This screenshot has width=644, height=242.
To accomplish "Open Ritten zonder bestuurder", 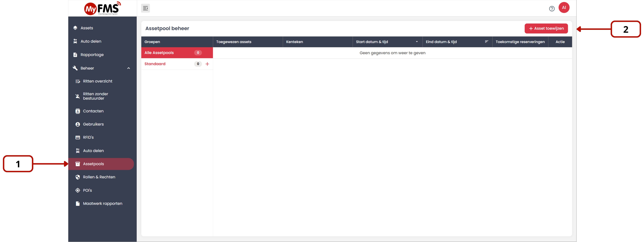I will [95, 96].
